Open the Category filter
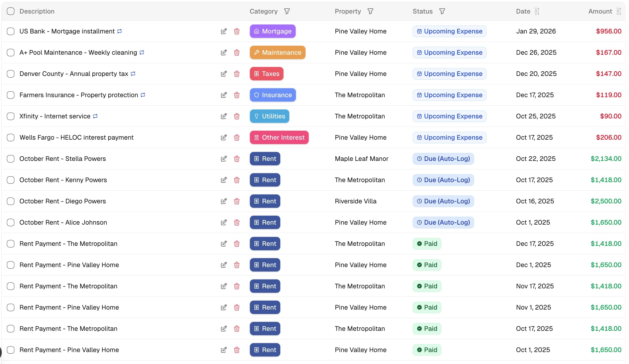This screenshot has width=629, height=364. (x=287, y=11)
